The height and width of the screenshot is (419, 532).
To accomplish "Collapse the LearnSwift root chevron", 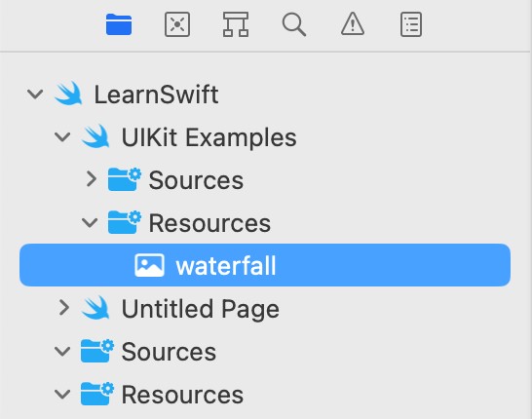I will tap(35, 94).
